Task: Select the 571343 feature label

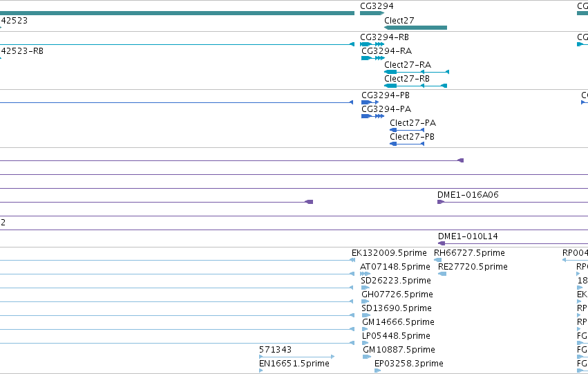Action: 275,350
